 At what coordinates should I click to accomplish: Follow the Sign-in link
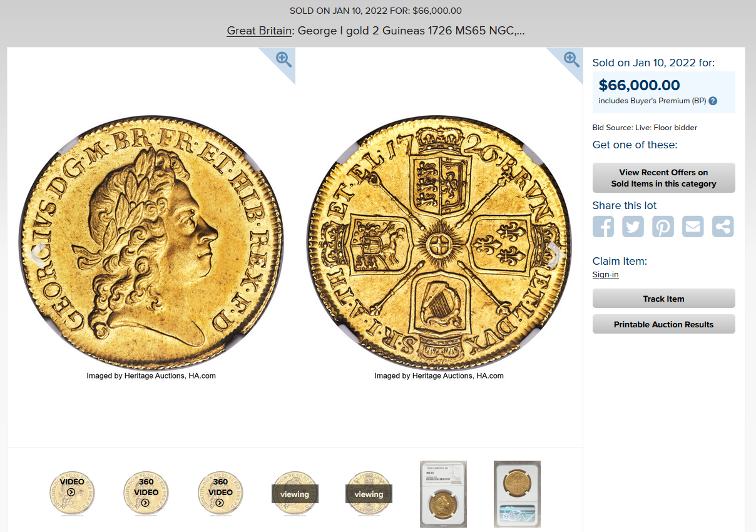point(606,275)
